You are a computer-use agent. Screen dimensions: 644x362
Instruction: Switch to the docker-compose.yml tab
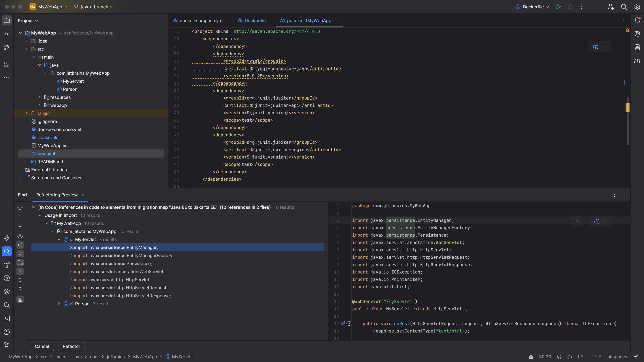(201, 20)
